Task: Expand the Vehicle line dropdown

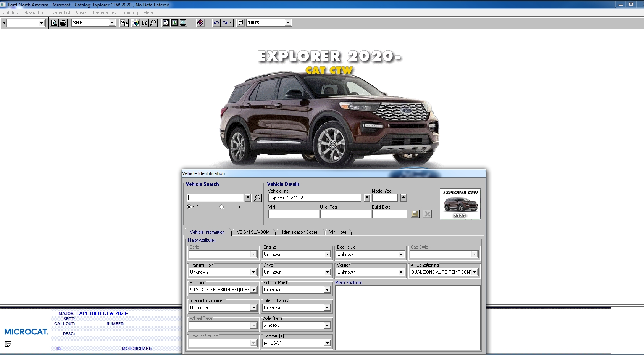Action: (367, 198)
